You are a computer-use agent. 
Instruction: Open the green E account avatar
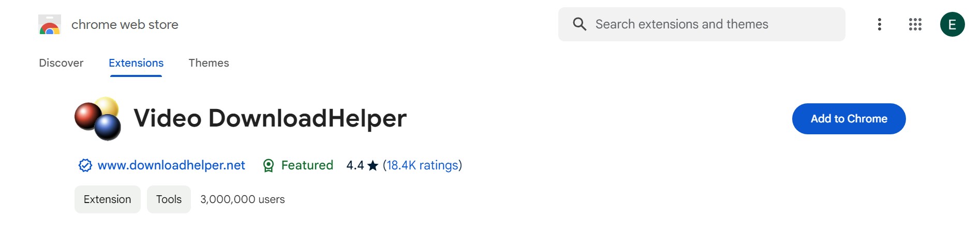tap(952, 24)
